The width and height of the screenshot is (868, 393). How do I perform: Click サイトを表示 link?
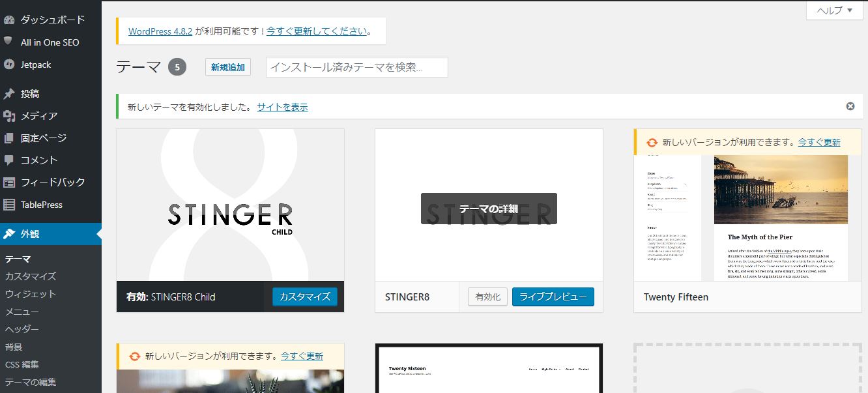click(x=282, y=107)
